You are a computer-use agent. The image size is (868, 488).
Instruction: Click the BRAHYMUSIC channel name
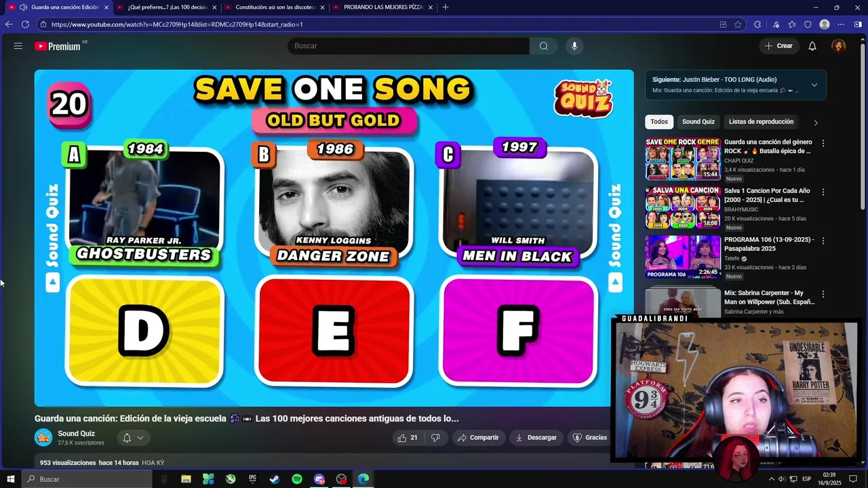click(743, 209)
